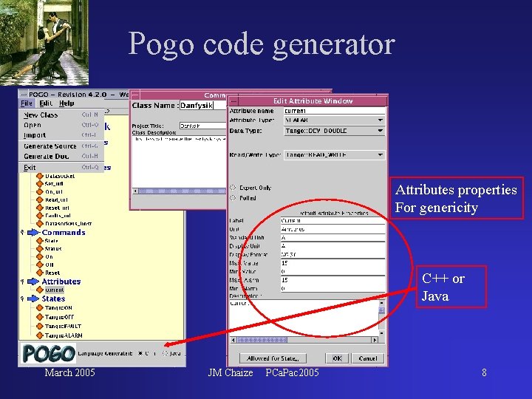This screenshot has height=399, width=532.
Task: Click the Tango::ALARM state diamond icon
Action: coord(40,335)
